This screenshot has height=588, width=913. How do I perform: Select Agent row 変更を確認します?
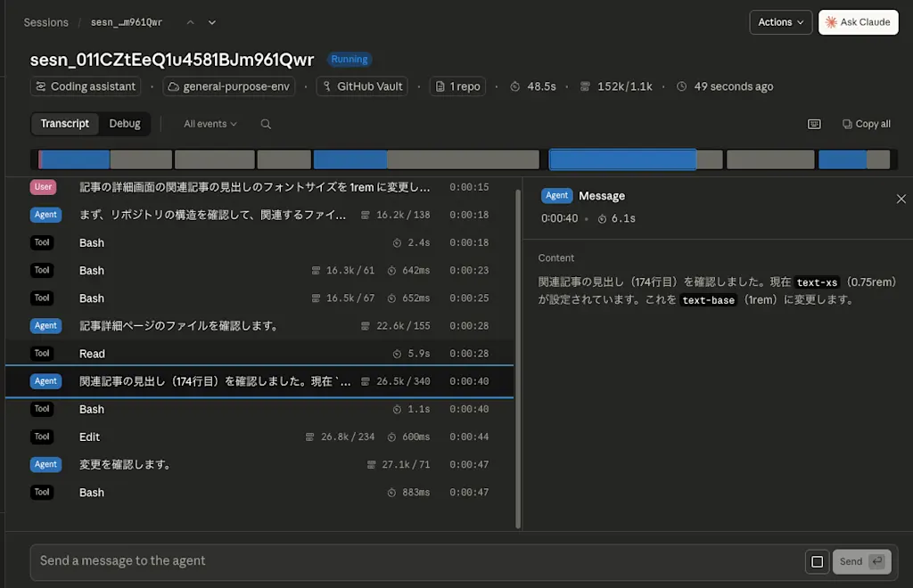click(259, 465)
